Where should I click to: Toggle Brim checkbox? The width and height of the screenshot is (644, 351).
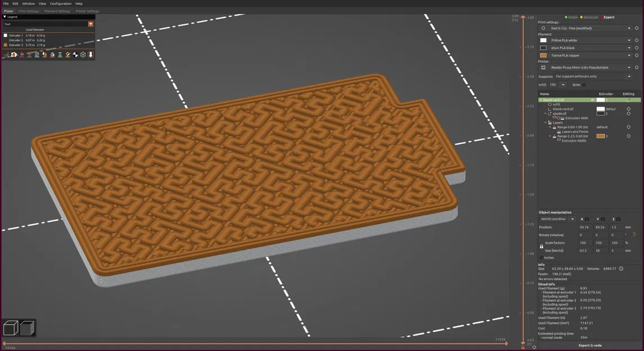pyautogui.click(x=584, y=85)
